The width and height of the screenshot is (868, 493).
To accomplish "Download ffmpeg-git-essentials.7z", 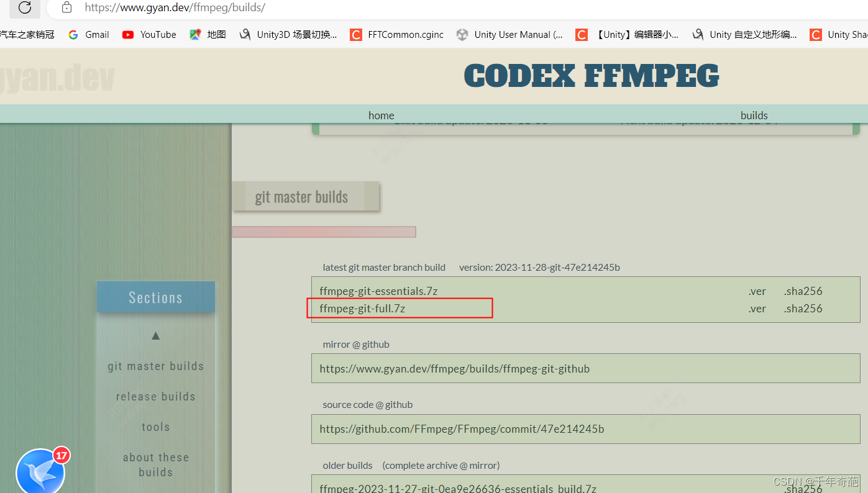I will pyautogui.click(x=379, y=291).
